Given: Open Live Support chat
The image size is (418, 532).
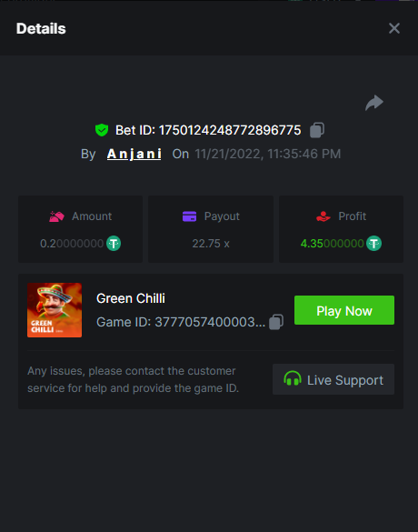Looking at the screenshot, I should click(333, 379).
